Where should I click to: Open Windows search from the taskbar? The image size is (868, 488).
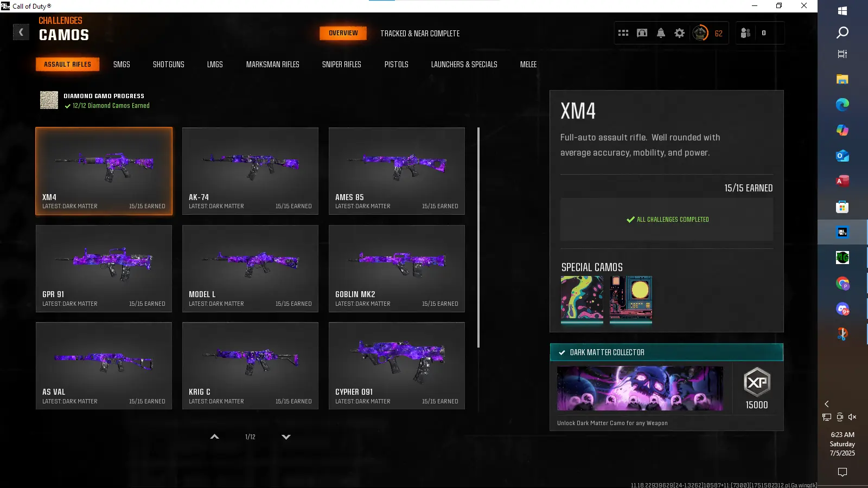(843, 33)
